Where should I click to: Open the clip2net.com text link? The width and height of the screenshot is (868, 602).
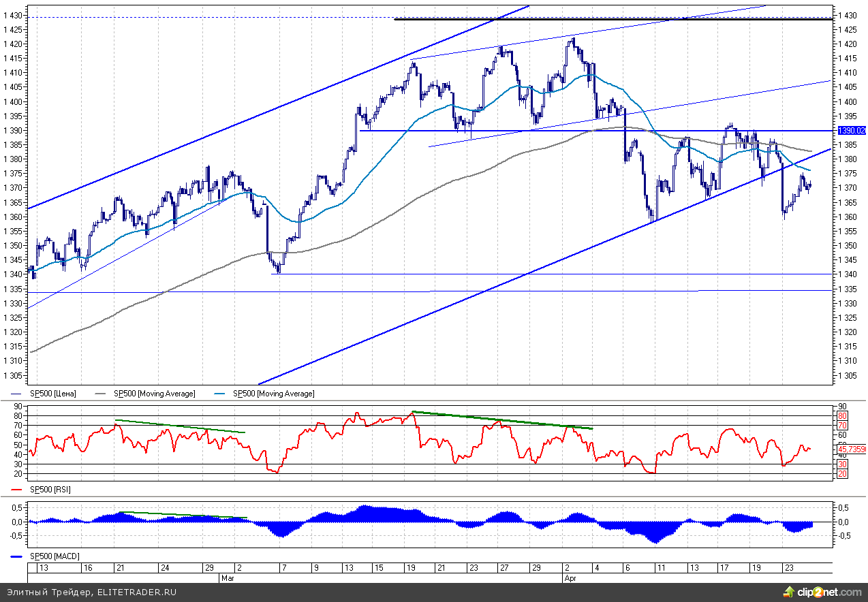pos(831,592)
